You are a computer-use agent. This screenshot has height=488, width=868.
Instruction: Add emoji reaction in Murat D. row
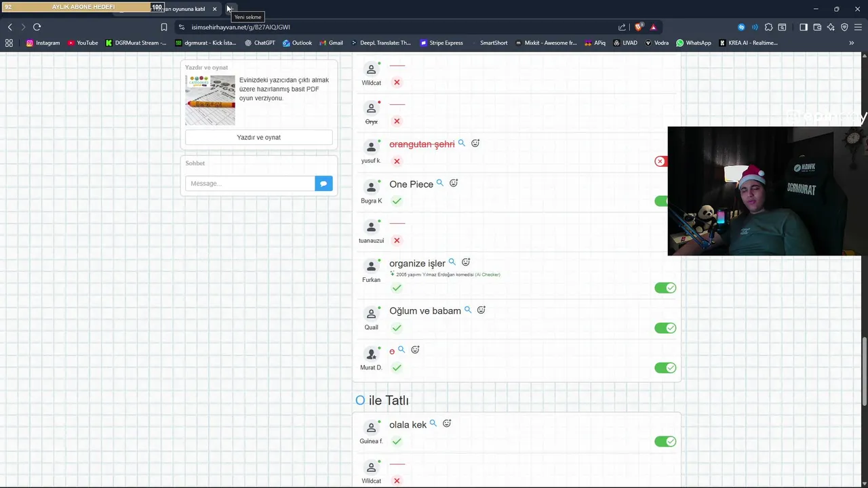pyautogui.click(x=416, y=350)
